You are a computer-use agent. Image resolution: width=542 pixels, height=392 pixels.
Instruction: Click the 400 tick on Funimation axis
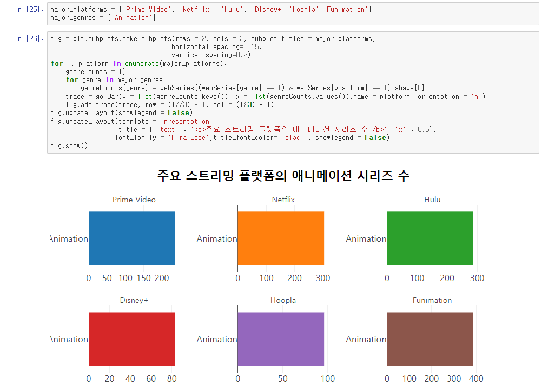(x=476, y=378)
